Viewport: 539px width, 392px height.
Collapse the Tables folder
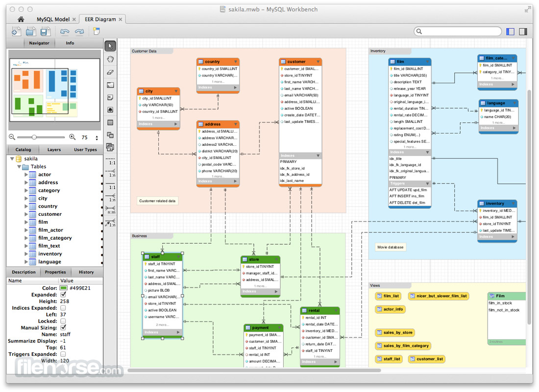pos(19,166)
